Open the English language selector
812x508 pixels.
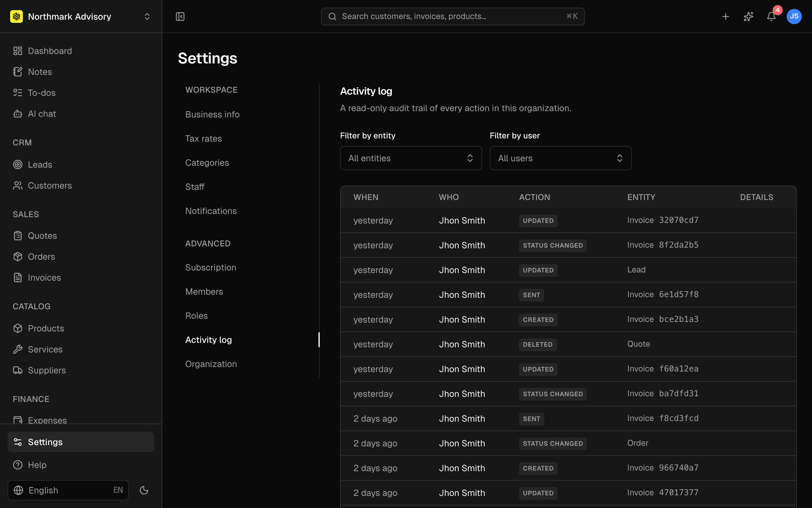click(68, 490)
